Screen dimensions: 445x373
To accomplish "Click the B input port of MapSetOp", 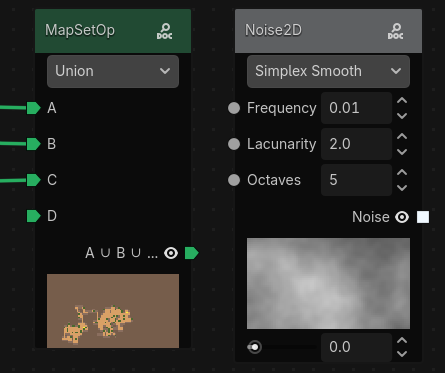I will pos(33,144).
